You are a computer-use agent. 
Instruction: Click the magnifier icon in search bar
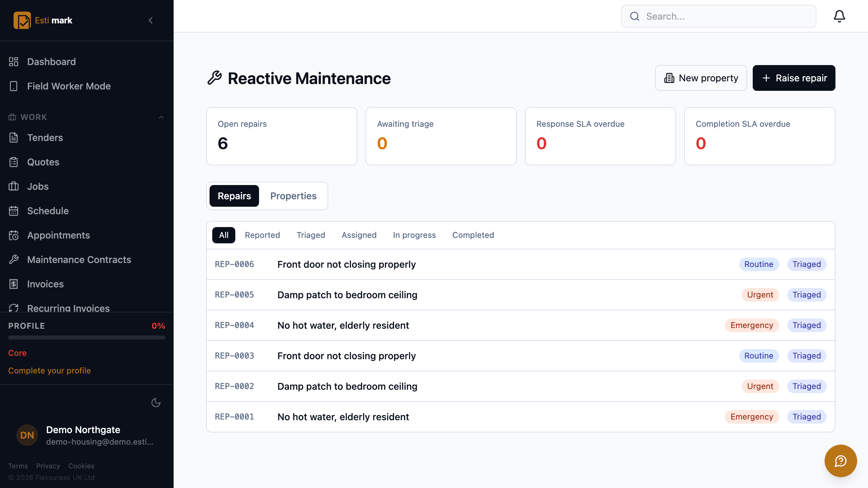click(635, 16)
